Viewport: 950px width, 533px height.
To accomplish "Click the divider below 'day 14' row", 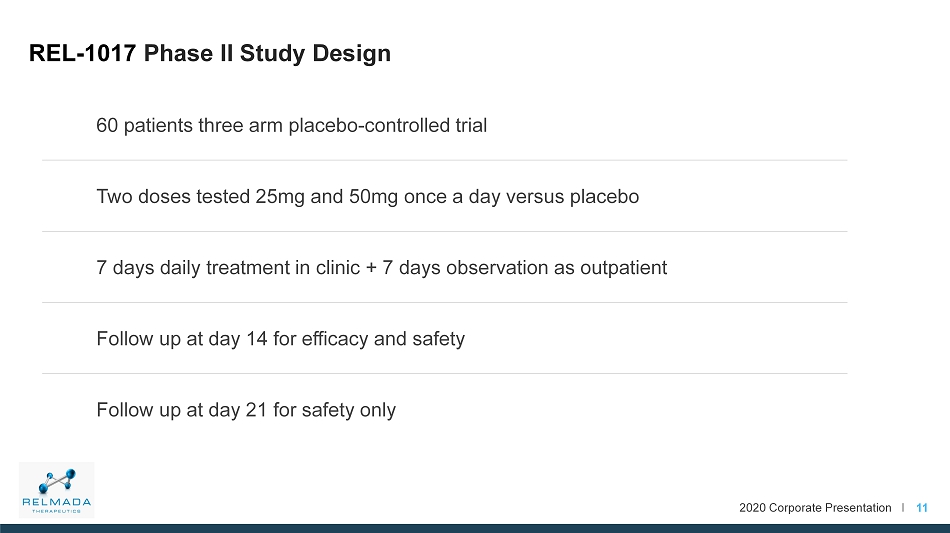I will [444, 373].
